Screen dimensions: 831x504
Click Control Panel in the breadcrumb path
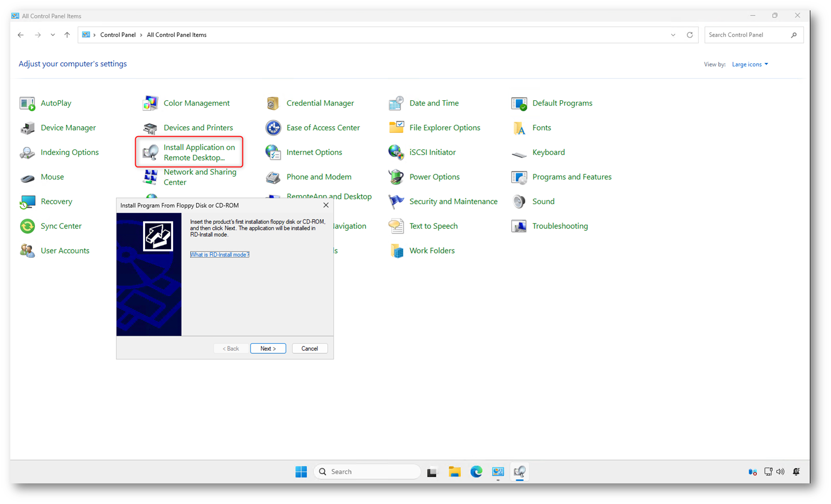(x=118, y=35)
